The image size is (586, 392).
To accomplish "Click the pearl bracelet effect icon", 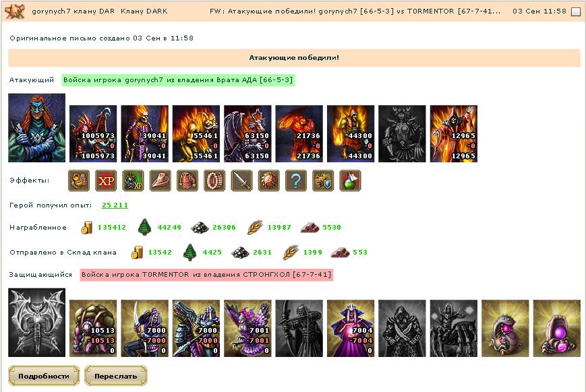I will click(214, 181).
